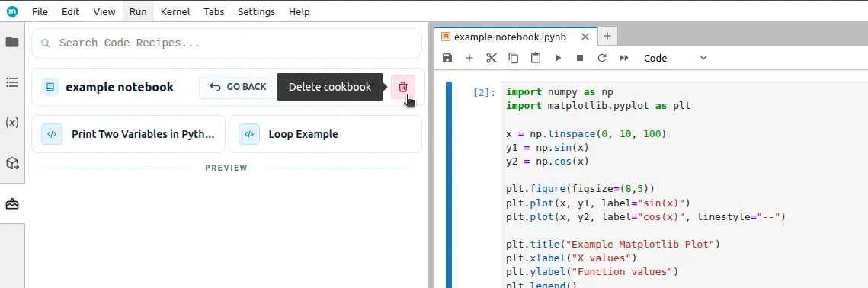Open the Help menu
The height and width of the screenshot is (288, 868).
(299, 11)
